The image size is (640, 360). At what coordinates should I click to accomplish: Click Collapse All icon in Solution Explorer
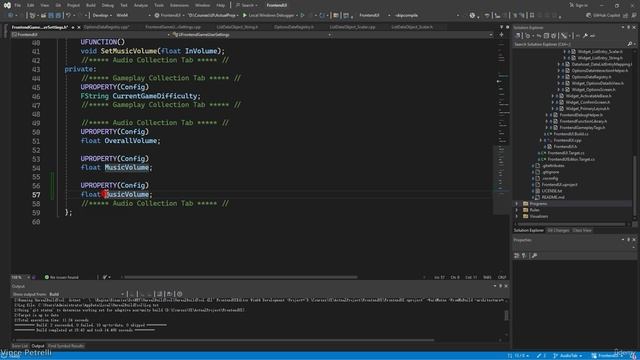click(x=546, y=36)
